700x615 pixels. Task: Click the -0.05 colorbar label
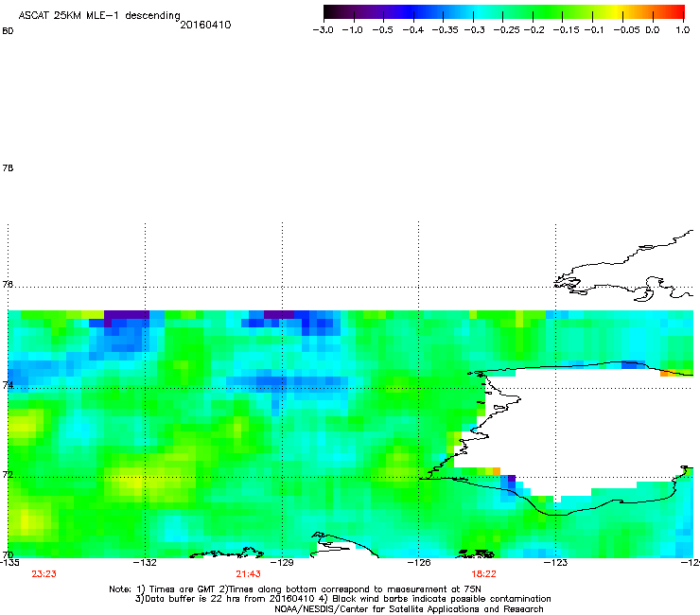pyautogui.click(x=627, y=30)
